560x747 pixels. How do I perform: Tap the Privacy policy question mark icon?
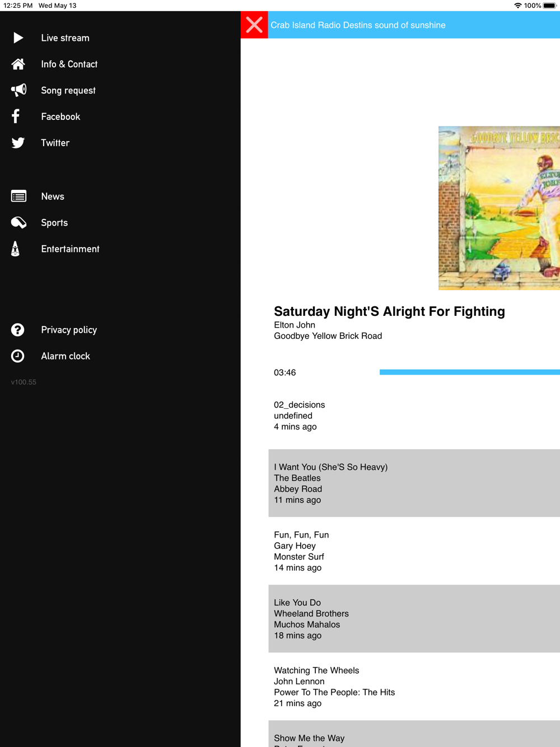pyautogui.click(x=18, y=330)
